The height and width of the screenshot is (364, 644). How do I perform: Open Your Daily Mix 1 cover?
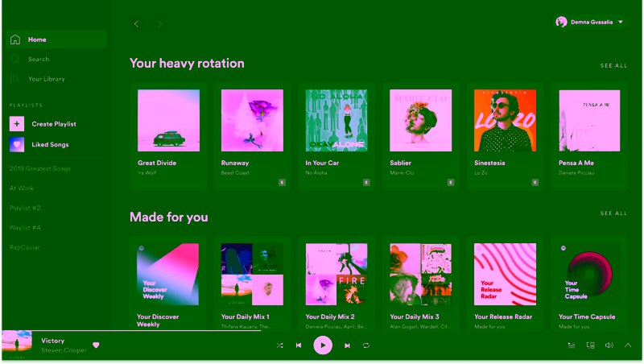click(x=252, y=275)
